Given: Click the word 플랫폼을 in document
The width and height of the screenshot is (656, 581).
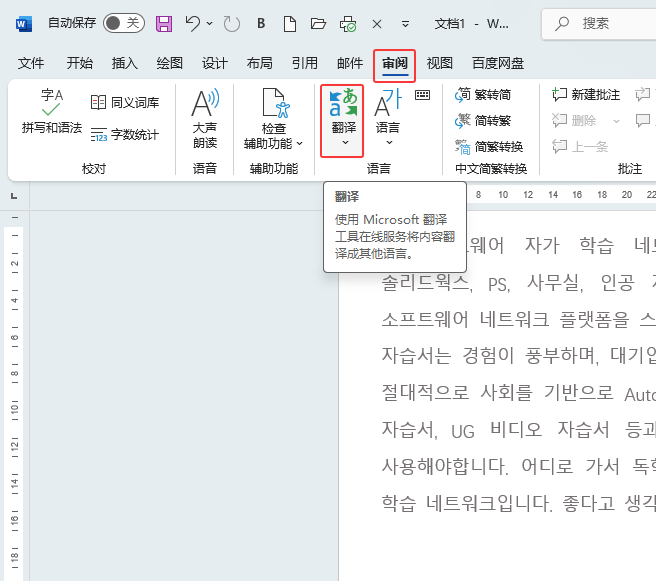Looking at the screenshot, I should tap(595, 319).
